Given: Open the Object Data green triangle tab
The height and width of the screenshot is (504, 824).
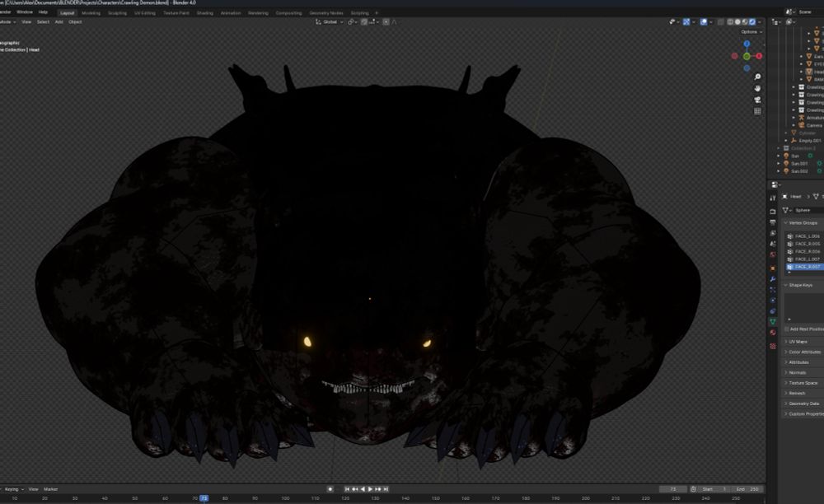Looking at the screenshot, I should point(773,322).
